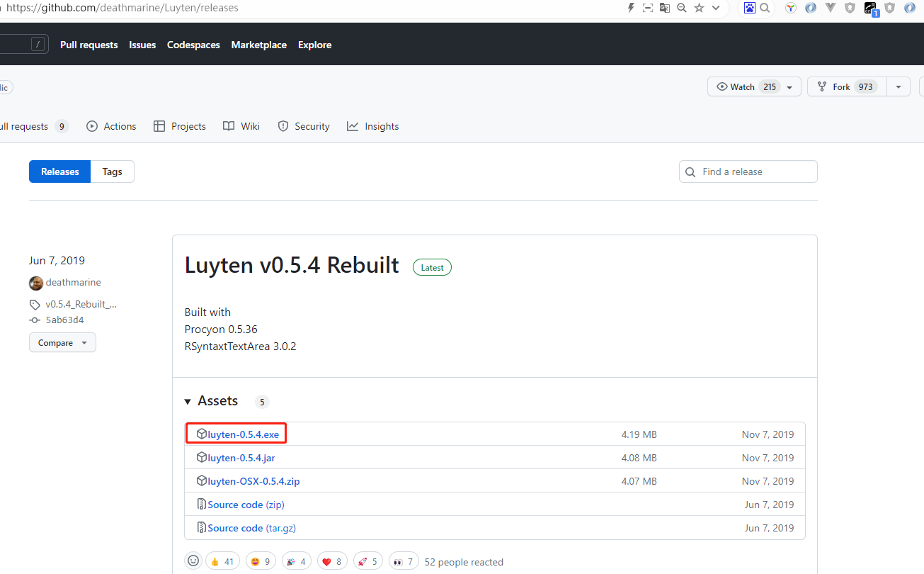The width and height of the screenshot is (924, 574).
Task: Click the deathmarine avatar image
Action: coord(36,283)
